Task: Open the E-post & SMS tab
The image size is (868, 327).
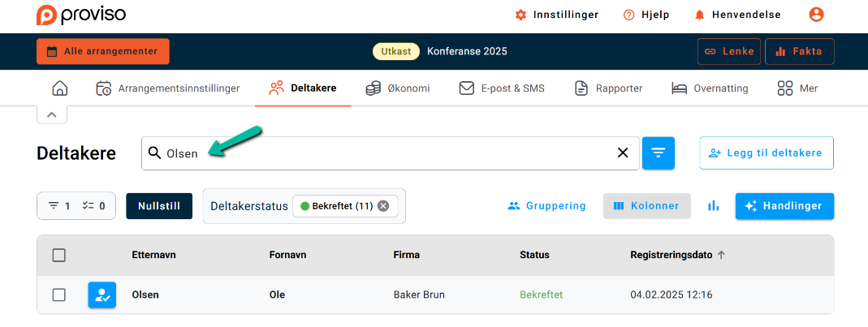Action: coord(501,88)
